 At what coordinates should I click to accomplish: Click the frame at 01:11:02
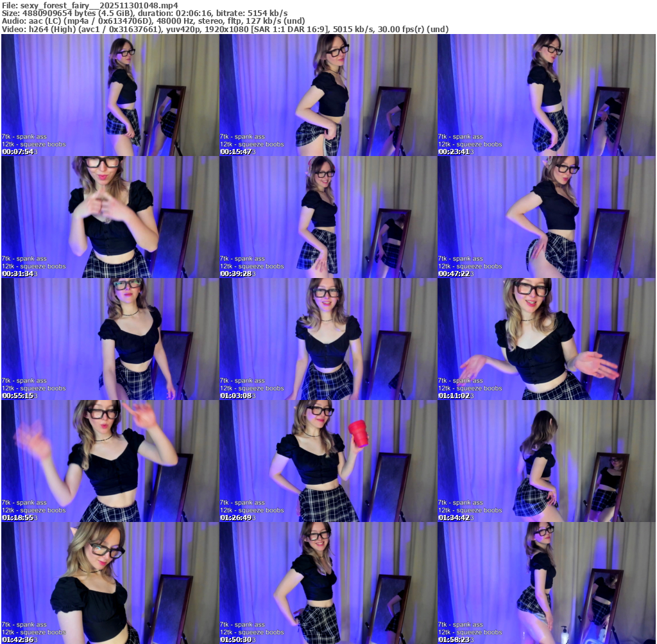pyautogui.click(x=547, y=339)
